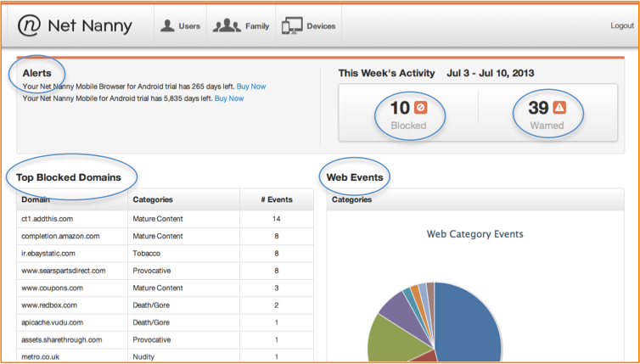Click the Users silhouette icon
The width and height of the screenshot is (640, 364).
pos(167,25)
